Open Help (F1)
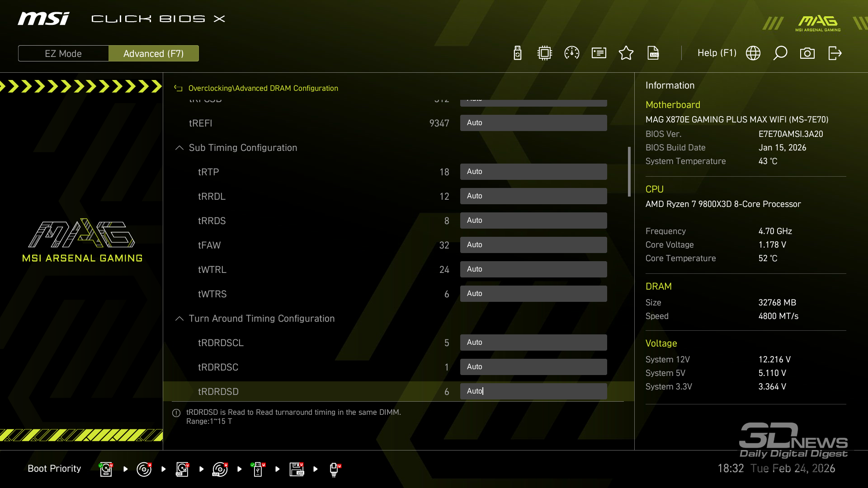This screenshot has height=488, width=868. click(717, 53)
